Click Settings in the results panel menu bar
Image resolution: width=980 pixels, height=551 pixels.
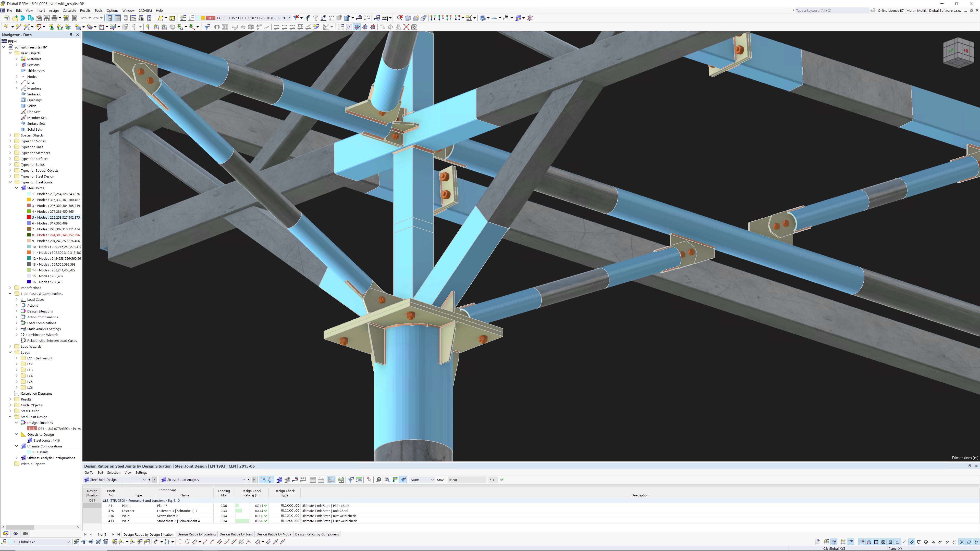pyautogui.click(x=141, y=472)
